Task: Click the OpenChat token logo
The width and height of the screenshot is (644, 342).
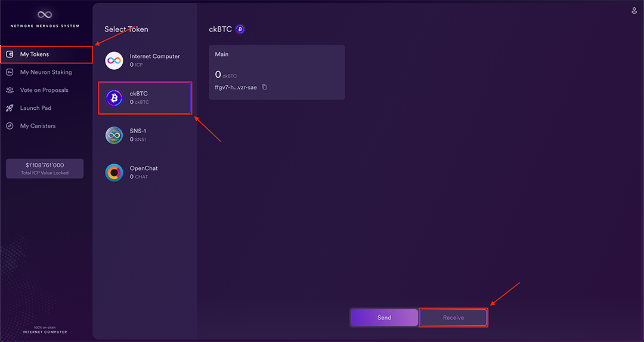Action: 114,172
